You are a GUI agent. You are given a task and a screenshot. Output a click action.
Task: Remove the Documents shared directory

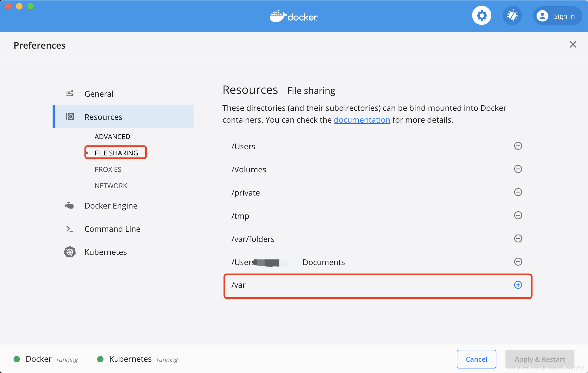tap(518, 262)
